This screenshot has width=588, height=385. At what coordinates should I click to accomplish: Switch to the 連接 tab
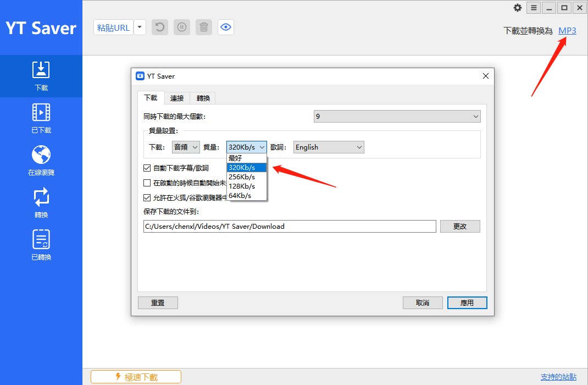pos(177,98)
